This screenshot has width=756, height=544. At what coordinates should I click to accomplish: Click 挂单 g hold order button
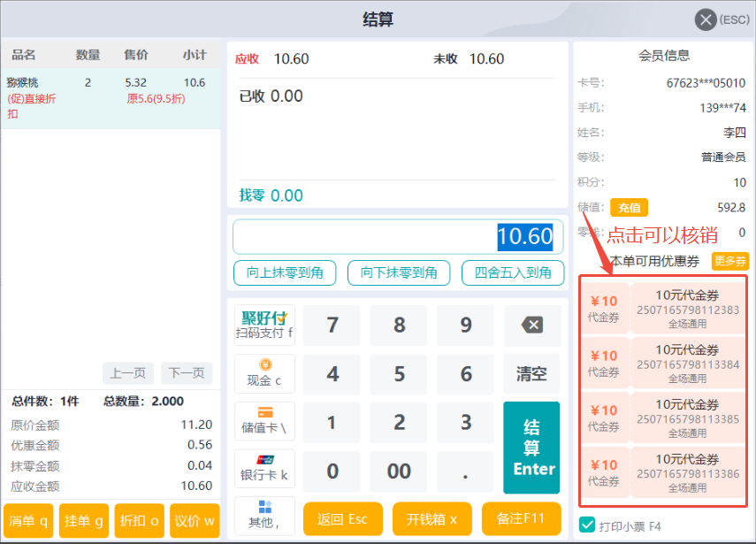(84, 521)
